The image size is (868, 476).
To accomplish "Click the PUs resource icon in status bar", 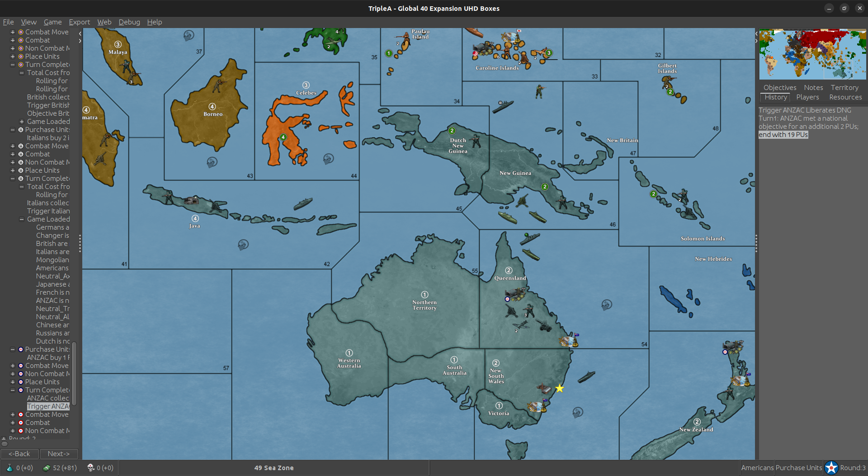I will click(46, 467).
